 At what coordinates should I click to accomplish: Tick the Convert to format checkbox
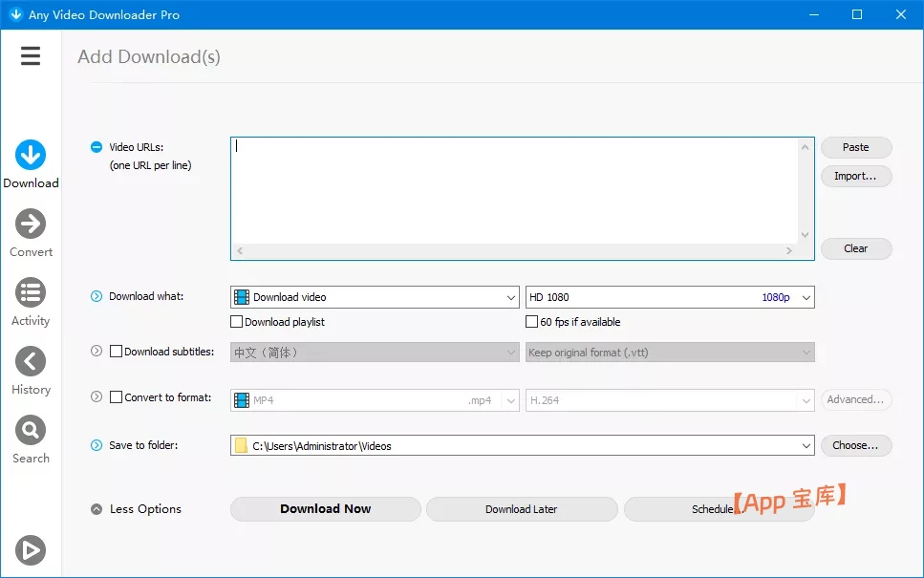pos(117,397)
